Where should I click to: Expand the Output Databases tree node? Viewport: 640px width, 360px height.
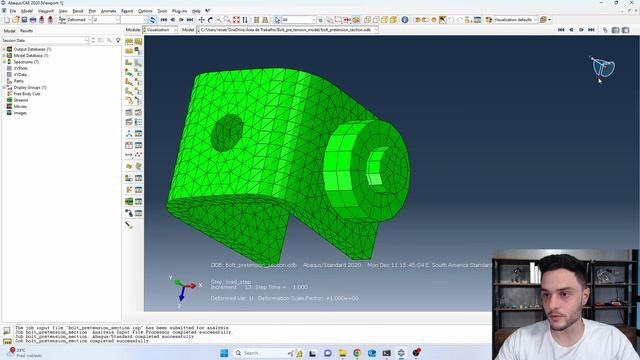(4, 49)
